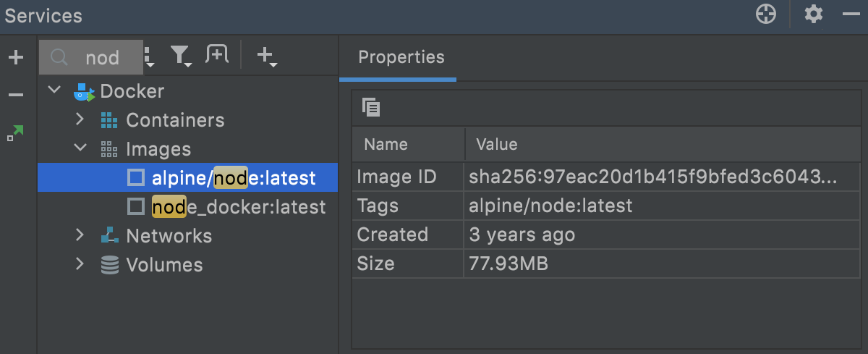Click the green arrow deploy icon on left strip

point(15,132)
